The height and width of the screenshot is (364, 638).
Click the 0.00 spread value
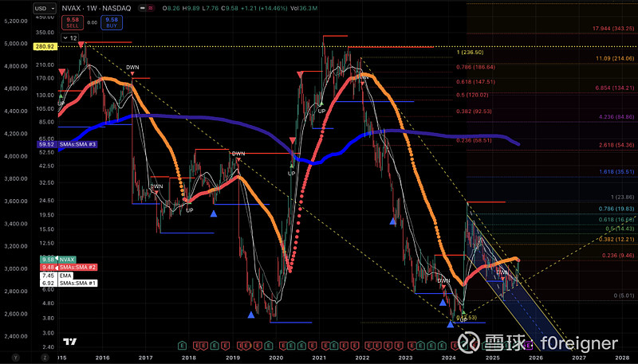[93, 23]
